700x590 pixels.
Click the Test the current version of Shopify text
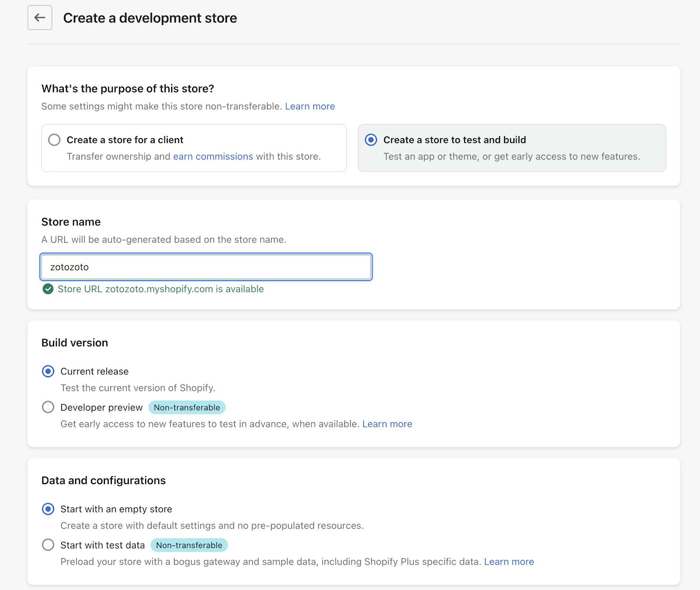pyautogui.click(x=138, y=388)
